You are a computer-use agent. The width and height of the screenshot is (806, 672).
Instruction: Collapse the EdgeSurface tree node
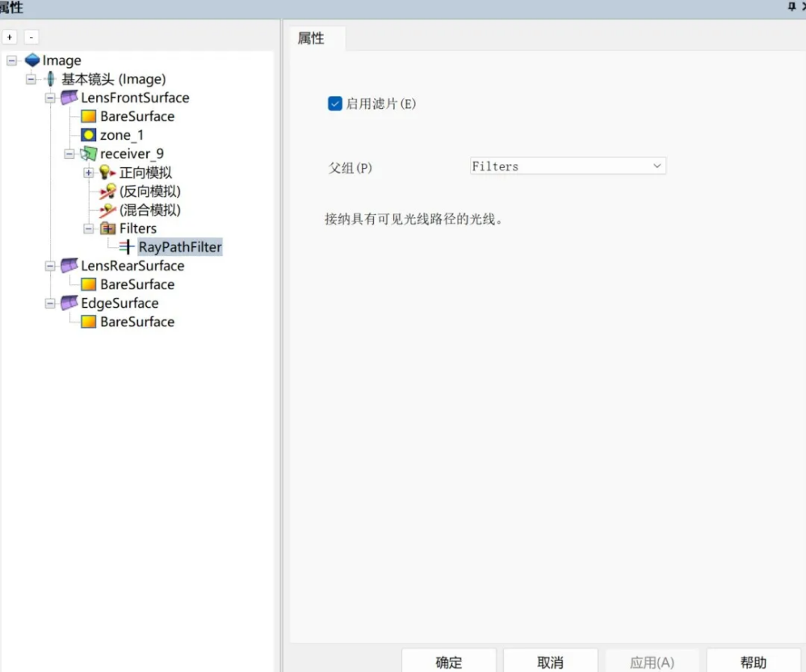(50, 304)
